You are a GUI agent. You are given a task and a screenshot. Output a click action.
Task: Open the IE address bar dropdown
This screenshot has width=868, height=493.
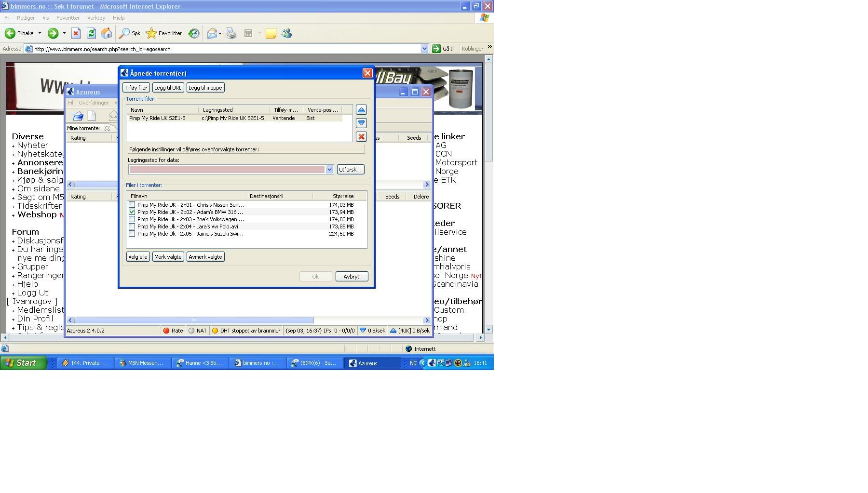424,49
